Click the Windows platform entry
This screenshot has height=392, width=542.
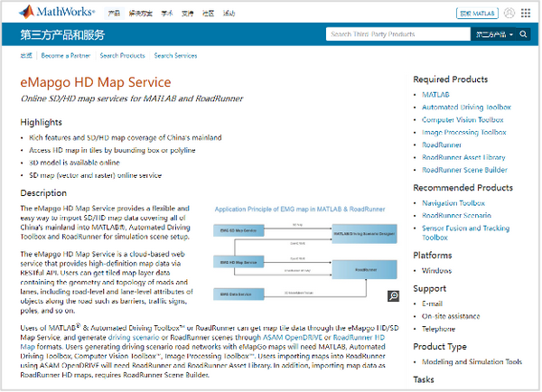[x=437, y=271]
